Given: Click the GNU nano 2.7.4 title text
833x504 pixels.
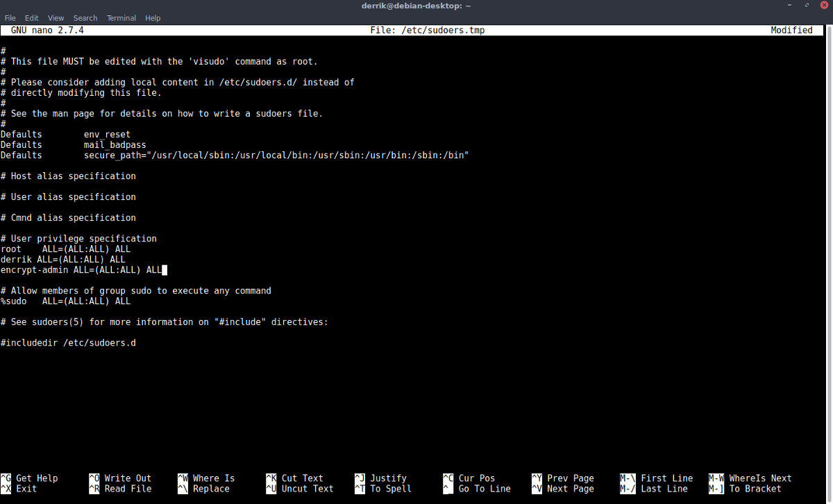Looking at the screenshot, I should (x=47, y=31).
